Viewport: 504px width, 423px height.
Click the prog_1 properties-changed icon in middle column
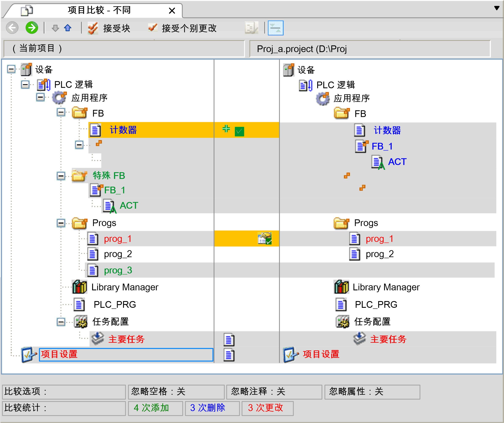coord(265,238)
